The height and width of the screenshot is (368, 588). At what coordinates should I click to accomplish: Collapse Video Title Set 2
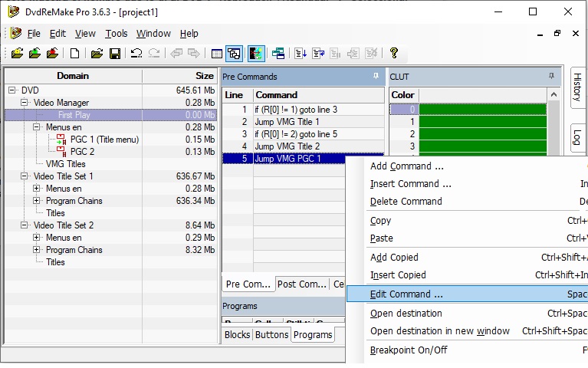24,225
